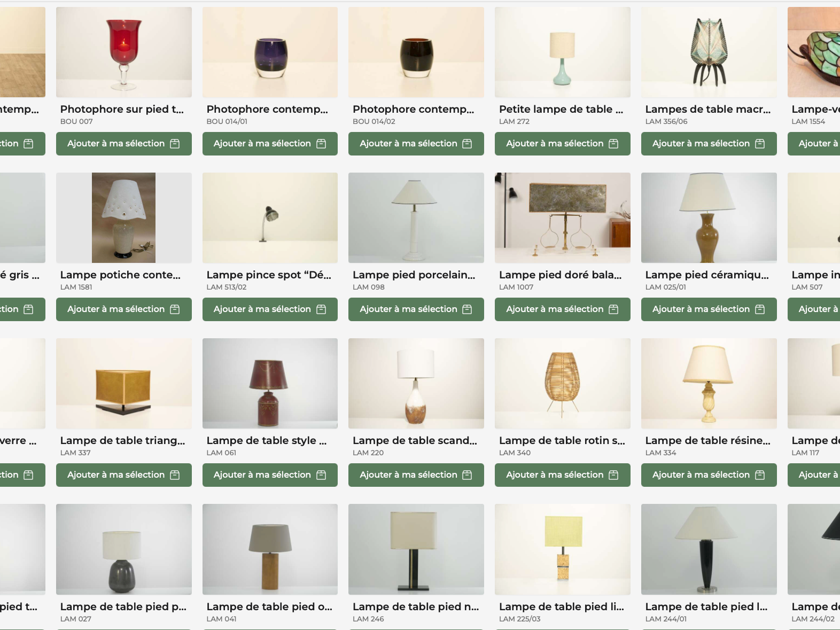Click the selection icon under LAM 025/01
This screenshot has width=840, height=630.
tap(760, 309)
